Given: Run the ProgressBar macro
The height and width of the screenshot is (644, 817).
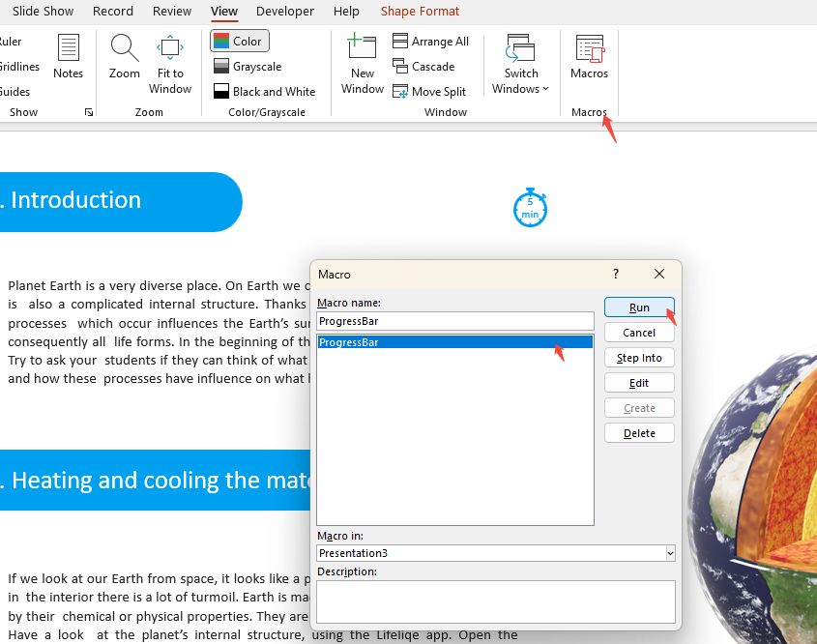Looking at the screenshot, I should tap(639, 307).
